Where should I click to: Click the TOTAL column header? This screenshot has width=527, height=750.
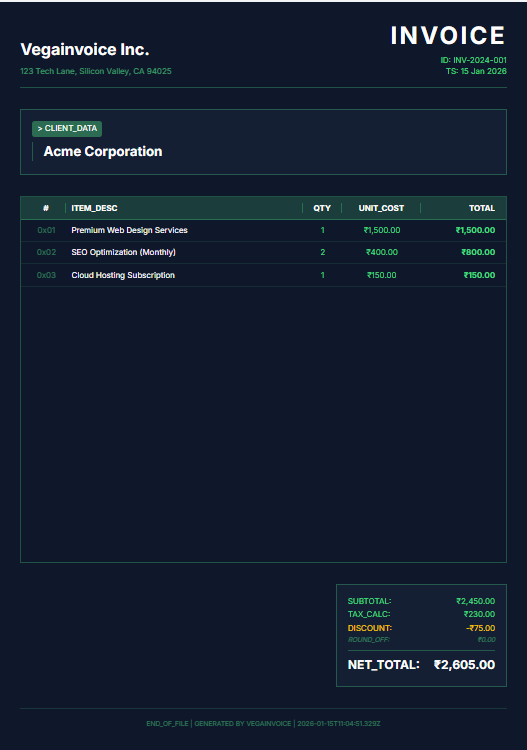[x=482, y=208]
